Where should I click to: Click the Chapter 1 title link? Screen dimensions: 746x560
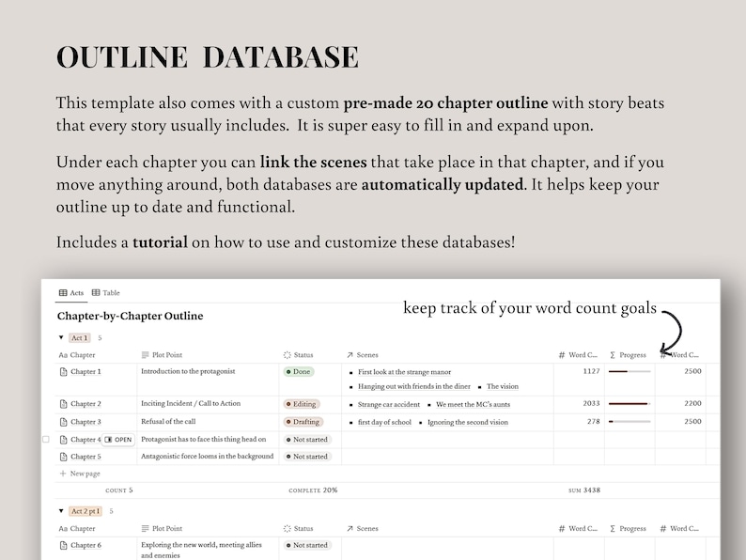tap(85, 371)
